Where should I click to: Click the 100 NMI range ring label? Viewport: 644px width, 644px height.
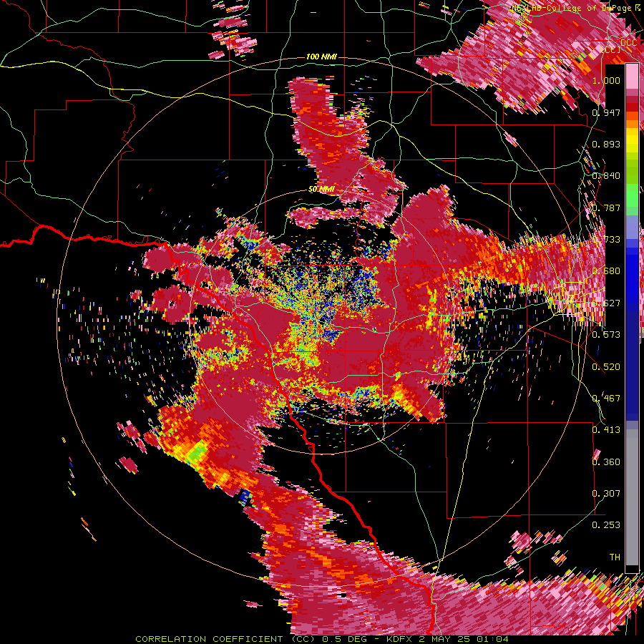click(321, 57)
